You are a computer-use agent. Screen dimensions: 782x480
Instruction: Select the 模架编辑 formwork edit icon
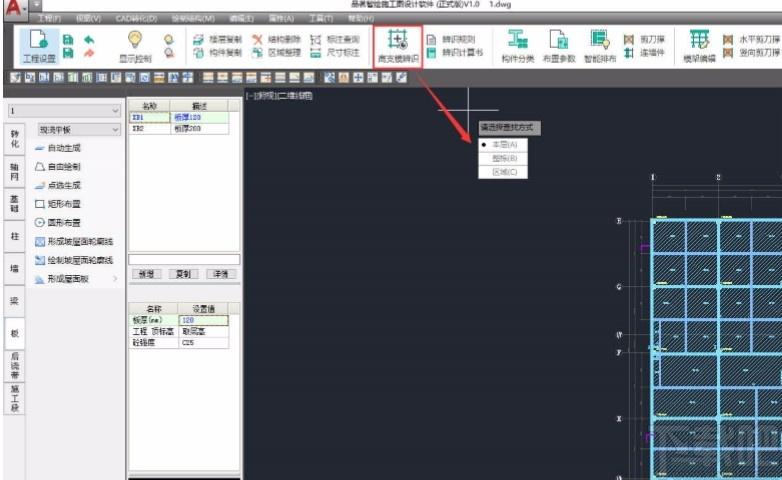click(699, 39)
